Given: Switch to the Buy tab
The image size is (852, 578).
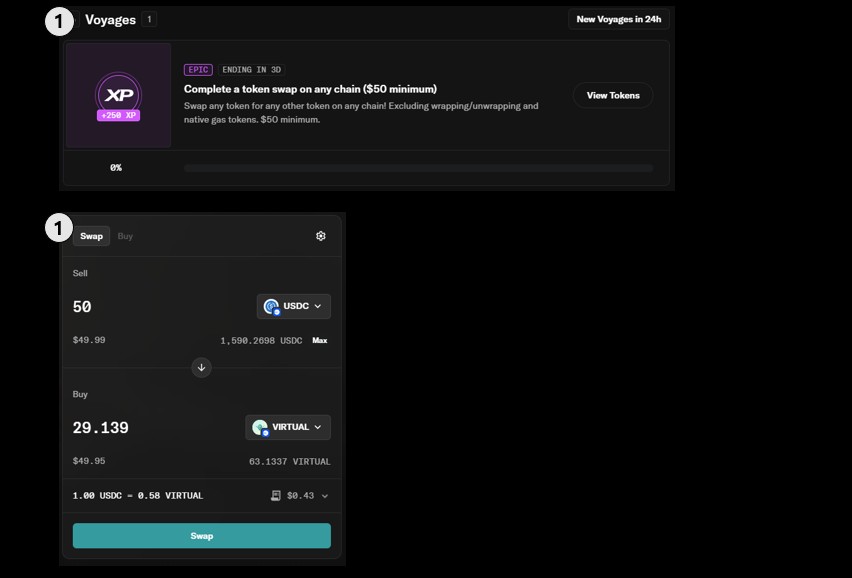Looking at the screenshot, I should [125, 236].
